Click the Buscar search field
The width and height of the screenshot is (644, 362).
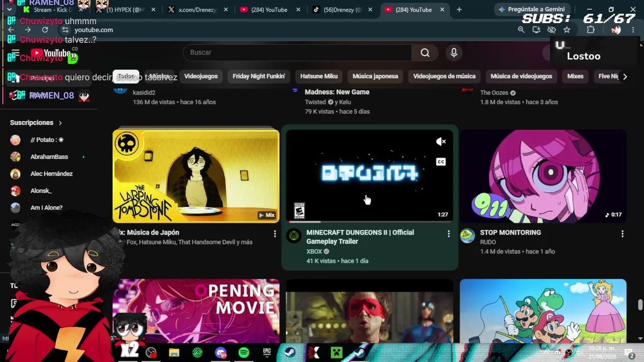click(297, 53)
